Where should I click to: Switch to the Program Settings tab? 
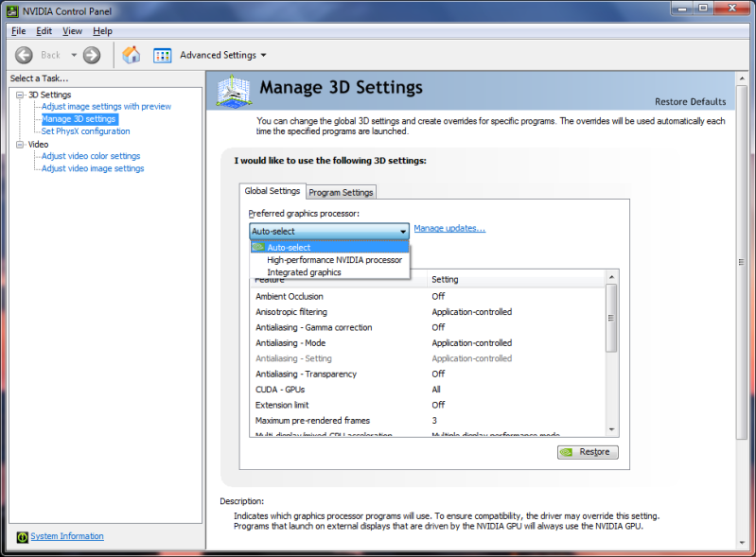341,192
